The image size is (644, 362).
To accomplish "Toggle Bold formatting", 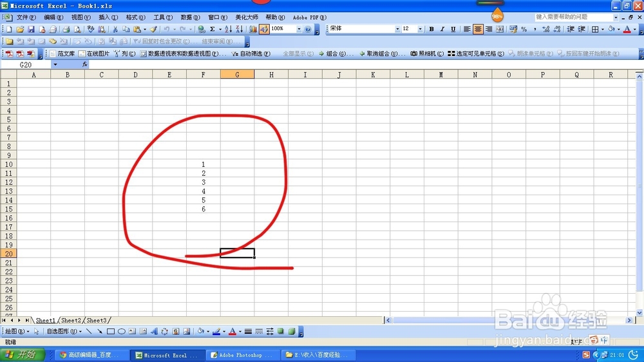I will [x=431, y=29].
